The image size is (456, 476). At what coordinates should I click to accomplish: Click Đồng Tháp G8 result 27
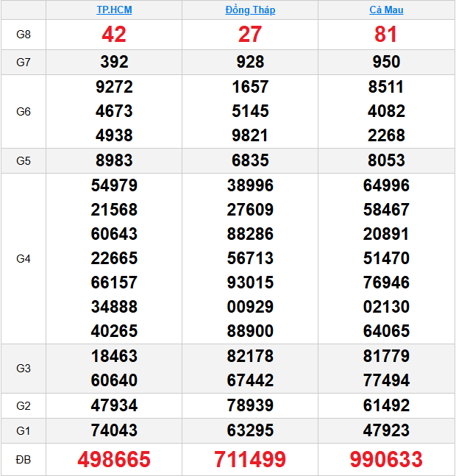[250, 35]
